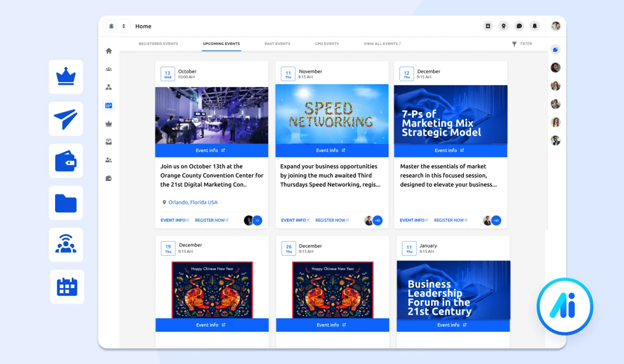The image size is (624, 364).
Task: Open the user profile avatar menu
Action: coord(556,26)
